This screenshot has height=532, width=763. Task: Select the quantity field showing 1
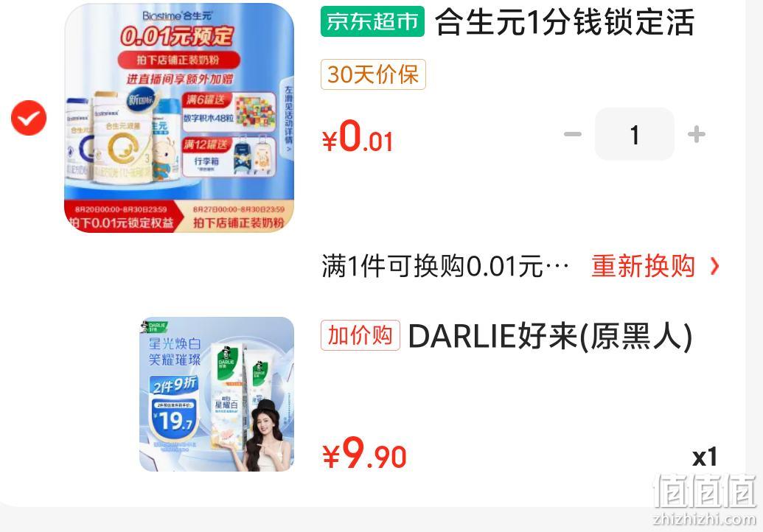[x=635, y=134]
